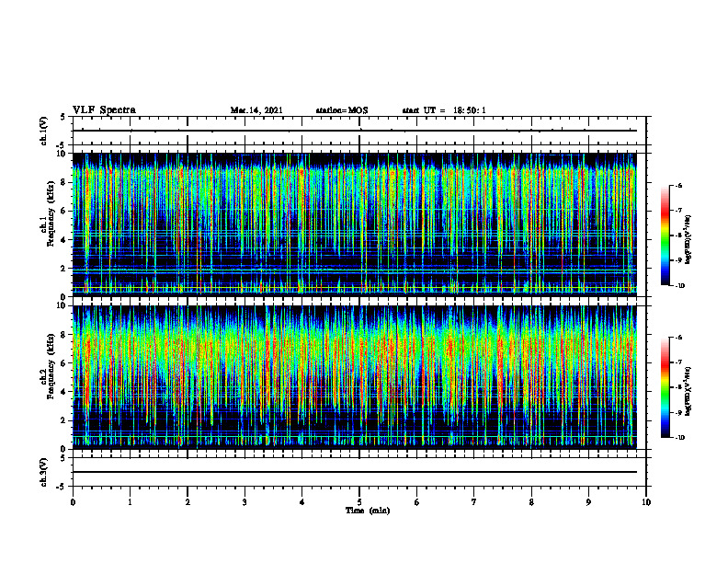
Task: Click the ch.1 waveform trace line
Action: 355,131
